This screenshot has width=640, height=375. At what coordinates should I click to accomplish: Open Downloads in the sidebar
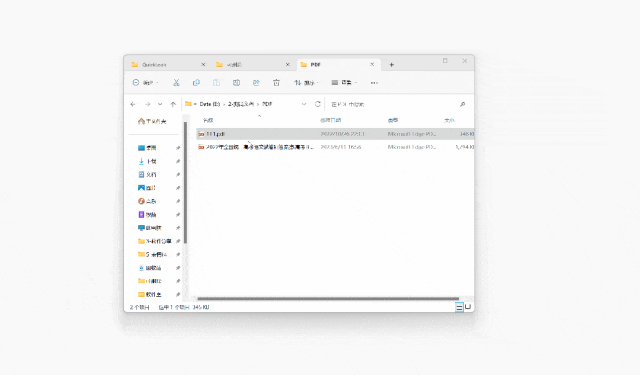point(147,161)
